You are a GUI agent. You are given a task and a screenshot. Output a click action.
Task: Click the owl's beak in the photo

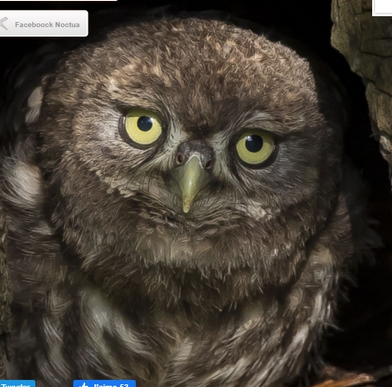(190, 184)
